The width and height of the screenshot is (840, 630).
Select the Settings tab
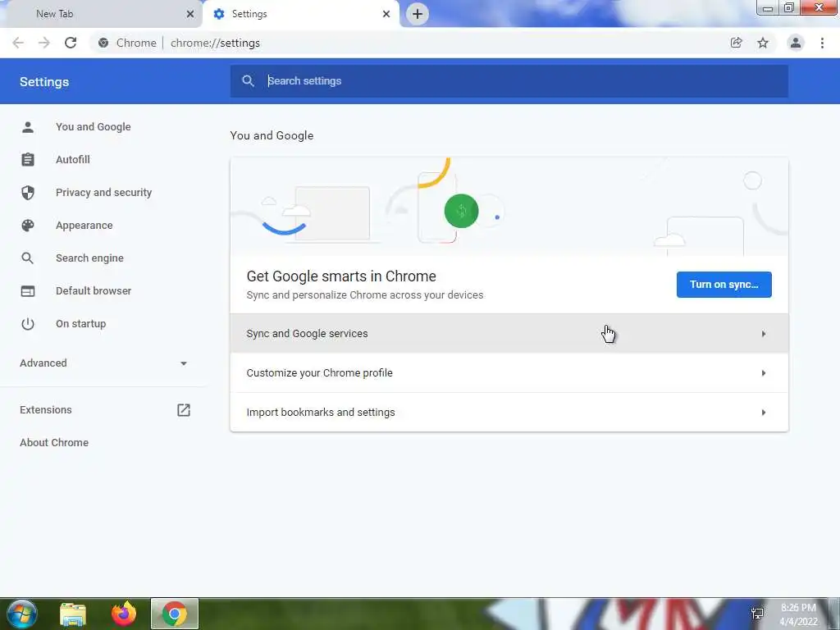pos(301,14)
